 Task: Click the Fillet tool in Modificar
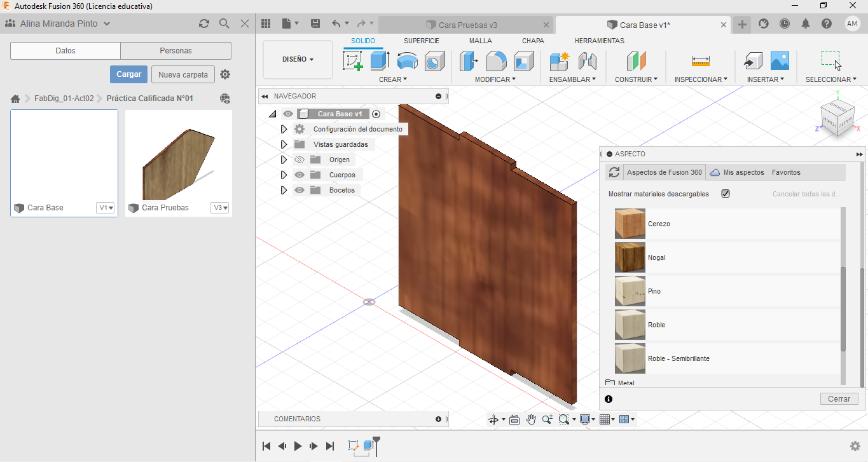pos(496,61)
